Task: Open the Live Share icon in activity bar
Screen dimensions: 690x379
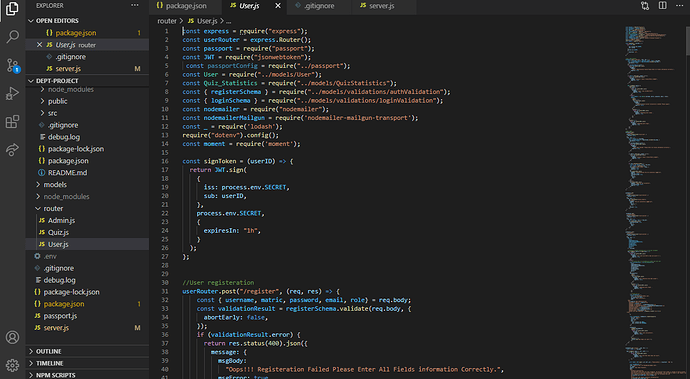Action: pyautogui.click(x=12, y=150)
